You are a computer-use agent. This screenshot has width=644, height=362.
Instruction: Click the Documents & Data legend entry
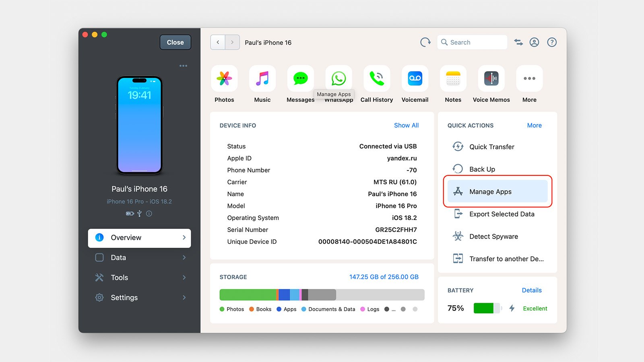click(x=328, y=309)
